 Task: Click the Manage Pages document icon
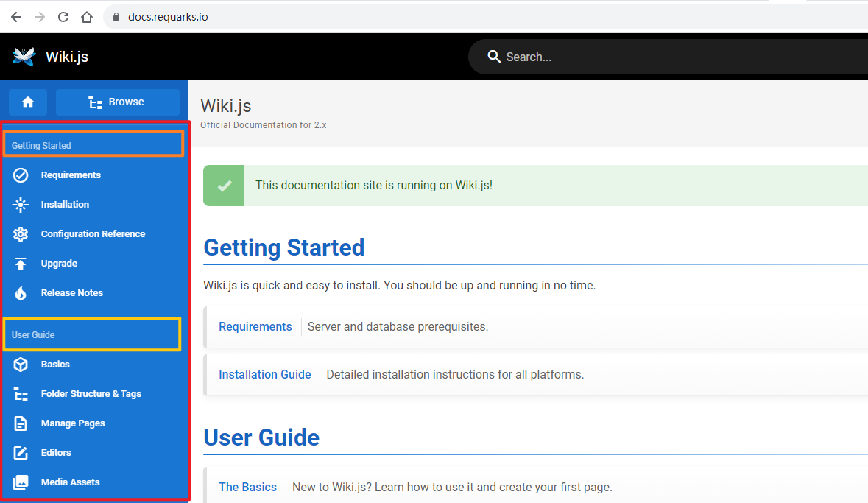[x=21, y=423]
